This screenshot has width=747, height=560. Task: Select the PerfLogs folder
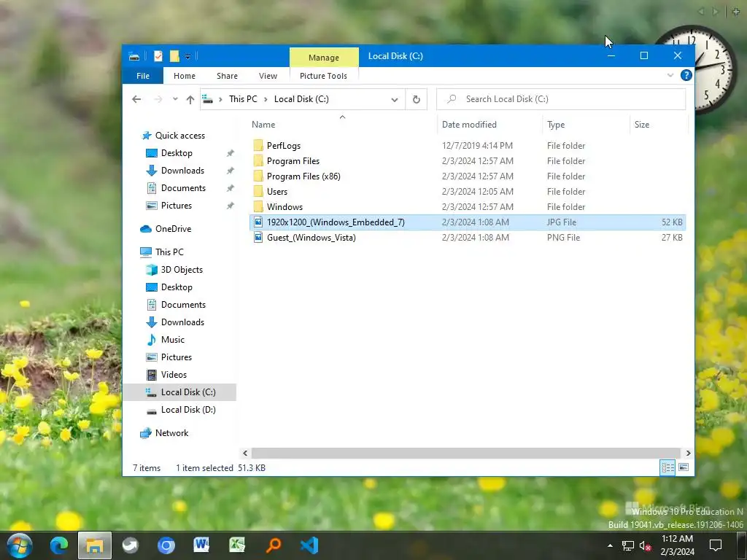284,146
